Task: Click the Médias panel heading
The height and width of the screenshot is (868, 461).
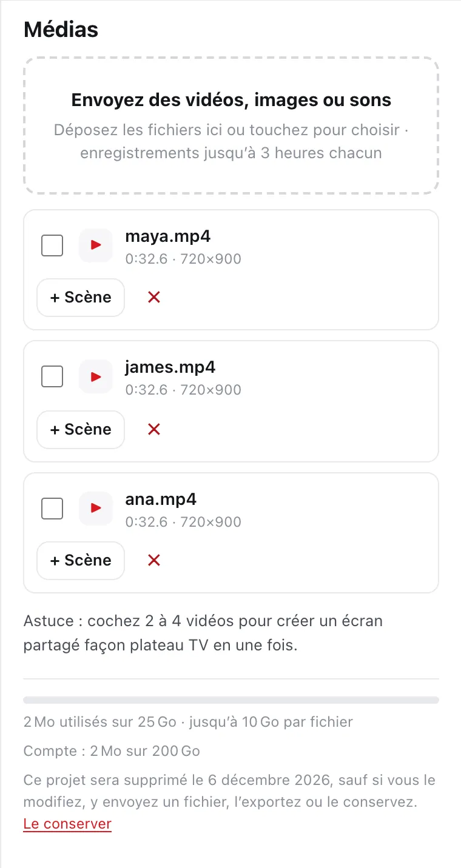Action: tap(61, 29)
